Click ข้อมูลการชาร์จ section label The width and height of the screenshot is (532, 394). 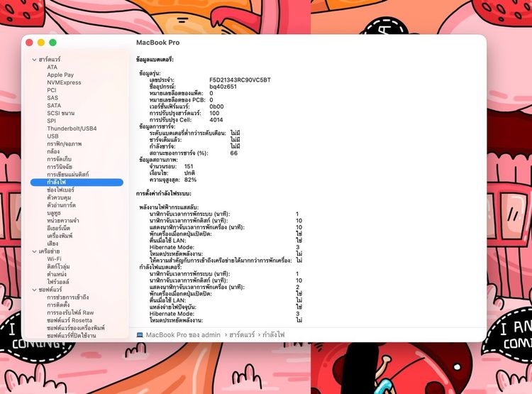[157, 126]
